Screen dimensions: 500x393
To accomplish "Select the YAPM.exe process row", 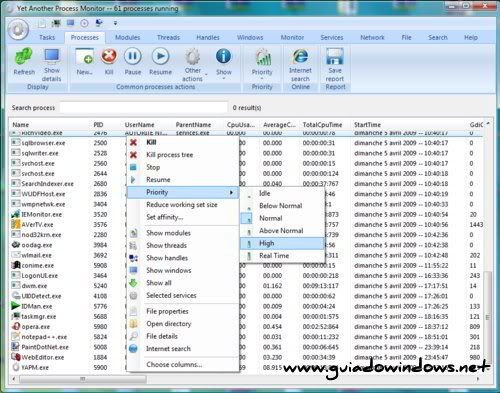I will click(247, 367).
